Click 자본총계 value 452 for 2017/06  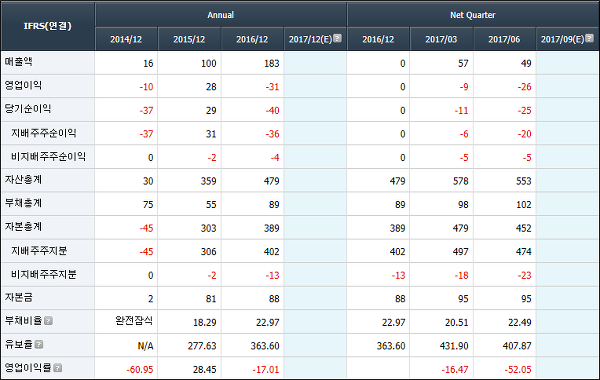click(524, 228)
